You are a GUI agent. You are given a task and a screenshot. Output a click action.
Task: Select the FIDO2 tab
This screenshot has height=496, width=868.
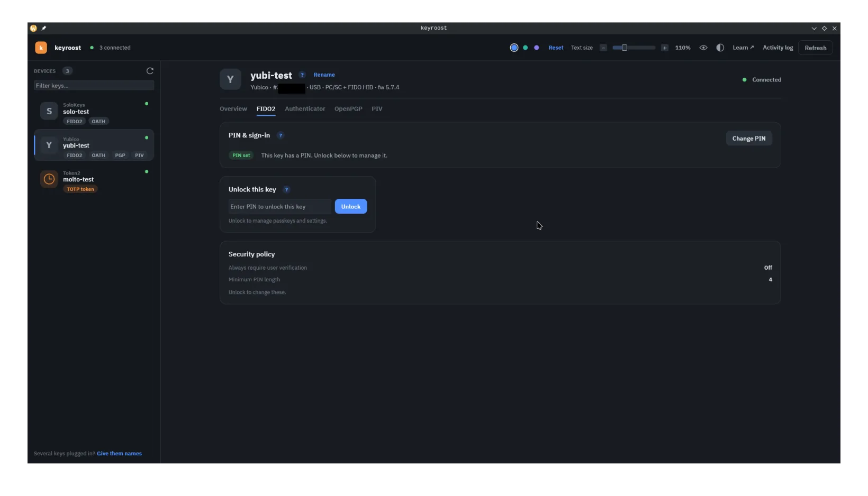point(266,109)
